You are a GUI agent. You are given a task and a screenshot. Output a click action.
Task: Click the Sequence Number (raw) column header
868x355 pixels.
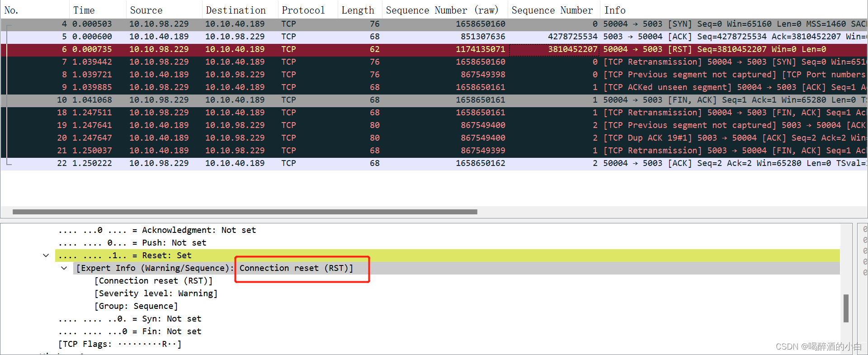tap(445, 10)
